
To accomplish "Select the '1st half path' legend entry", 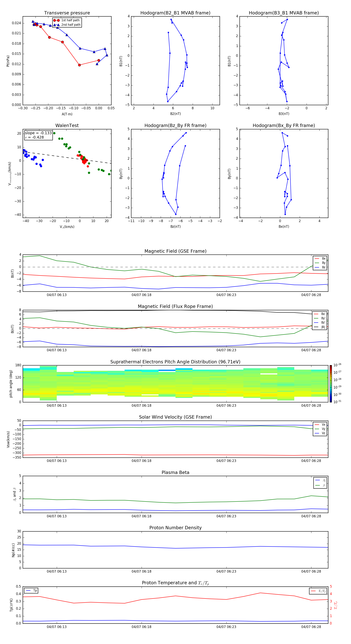I will click(x=67, y=20).
